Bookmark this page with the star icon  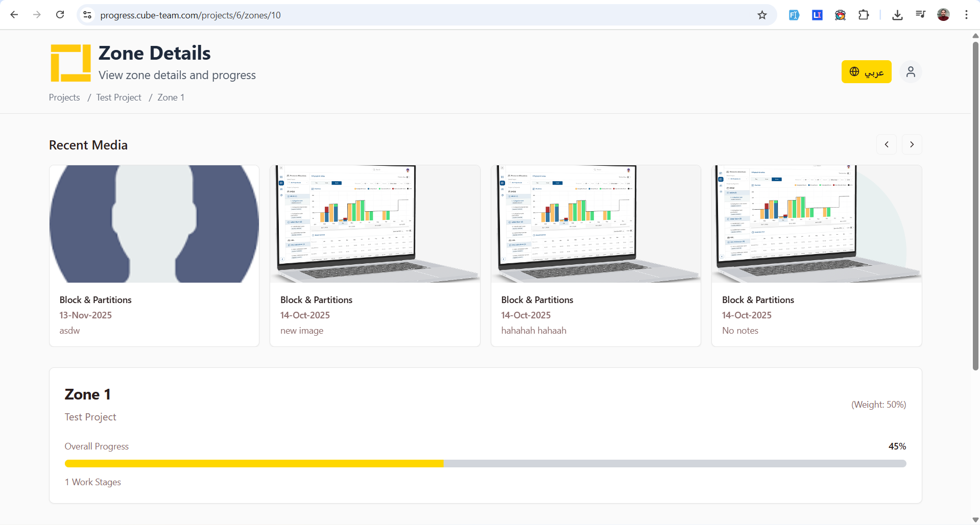762,15
